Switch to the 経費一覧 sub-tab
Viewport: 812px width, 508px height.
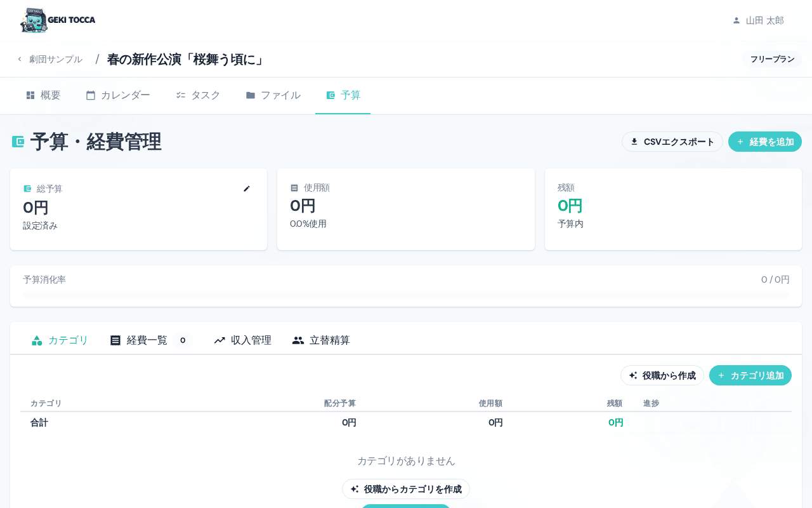(146, 340)
